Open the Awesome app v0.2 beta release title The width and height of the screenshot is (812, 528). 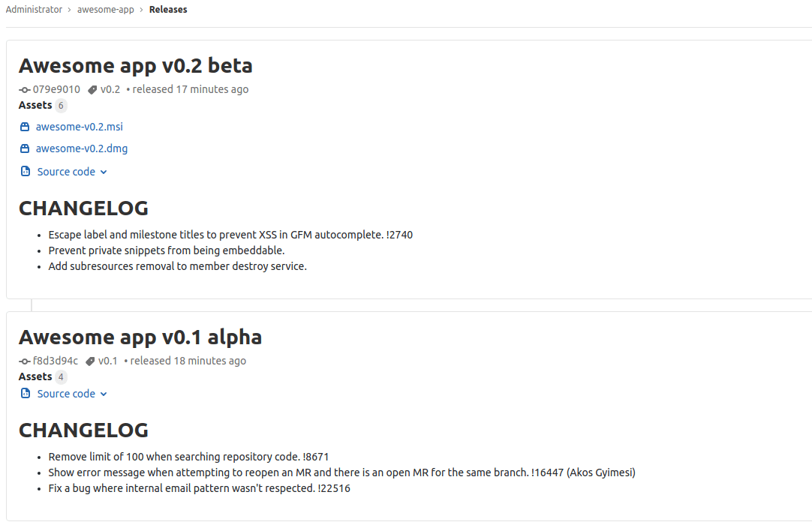click(135, 66)
